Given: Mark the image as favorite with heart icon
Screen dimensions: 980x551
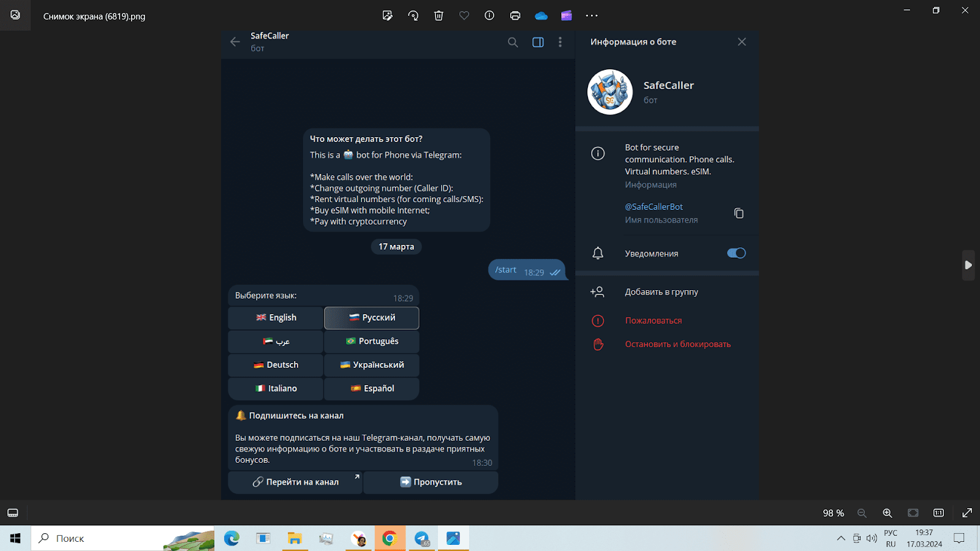Looking at the screenshot, I should [x=464, y=16].
